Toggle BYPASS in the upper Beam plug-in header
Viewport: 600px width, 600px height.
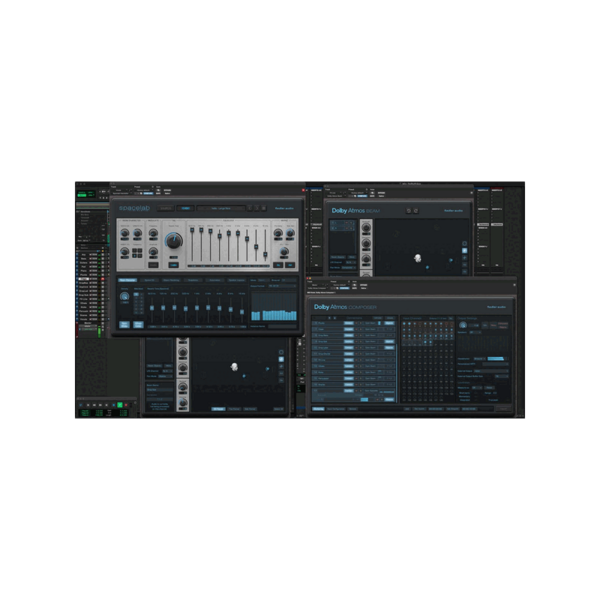point(382,193)
